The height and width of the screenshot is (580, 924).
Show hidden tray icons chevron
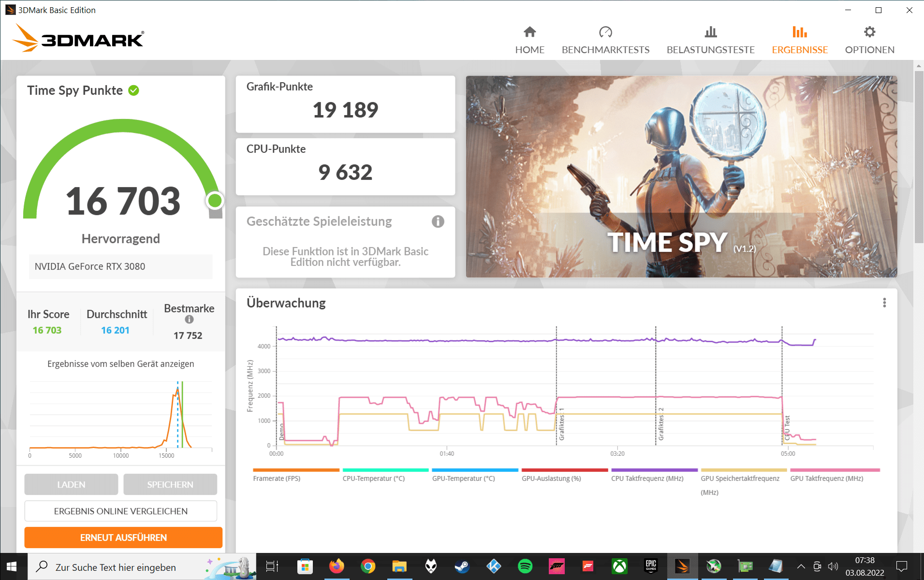pos(801,566)
